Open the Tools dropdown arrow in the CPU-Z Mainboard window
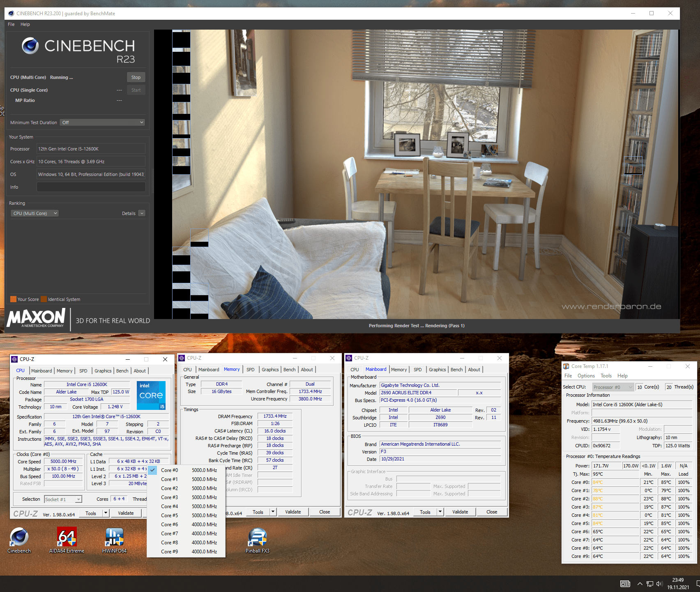700x592 pixels. coord(440,512)
